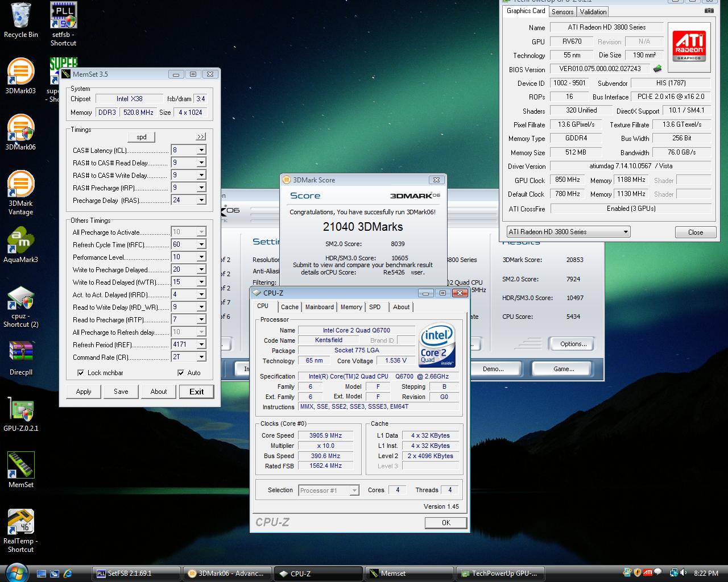Open the MemSet desktop icon
Image resolution: width=728 pixels, height=582 pixels.
(20, 470)
